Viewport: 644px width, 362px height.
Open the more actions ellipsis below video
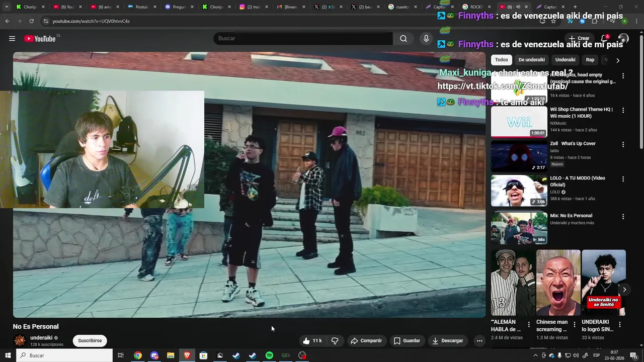pos(479,341)
